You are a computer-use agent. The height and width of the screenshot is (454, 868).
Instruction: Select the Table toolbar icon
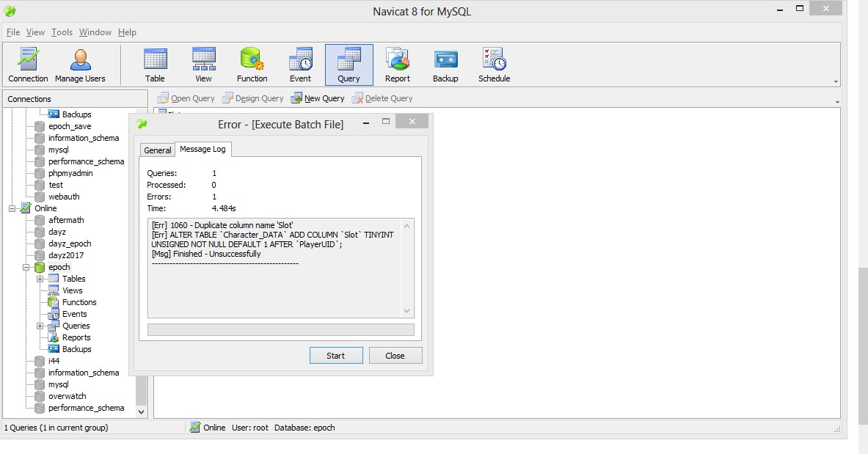155,65
